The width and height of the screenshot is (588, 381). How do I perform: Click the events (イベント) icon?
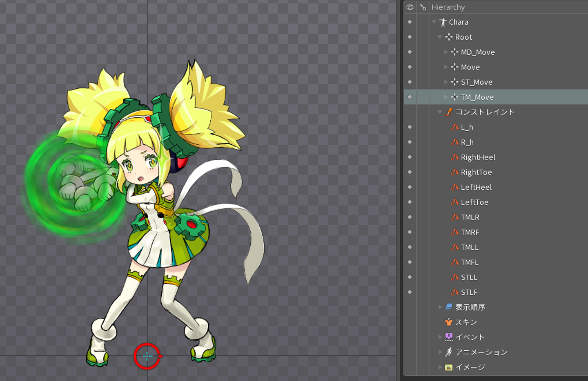449,337
